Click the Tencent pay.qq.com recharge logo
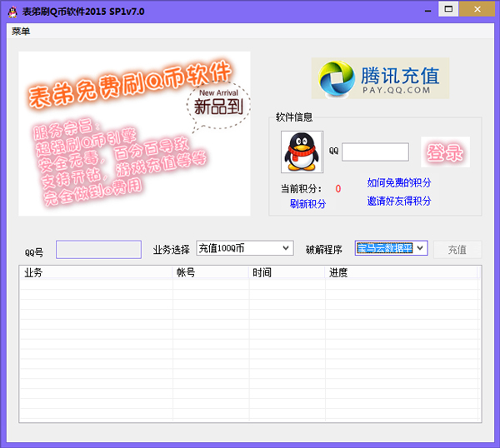Viewport: 500px width, 448px height. click(380, 79)
